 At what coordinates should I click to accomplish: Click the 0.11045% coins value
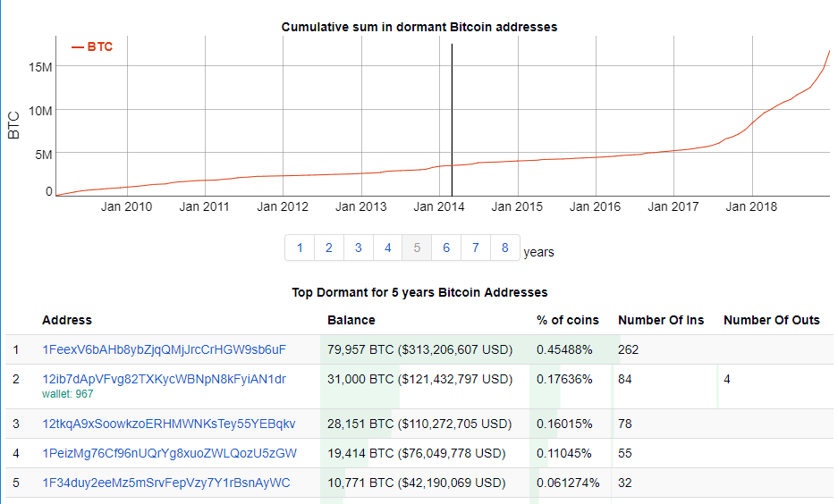pos(563,453)
